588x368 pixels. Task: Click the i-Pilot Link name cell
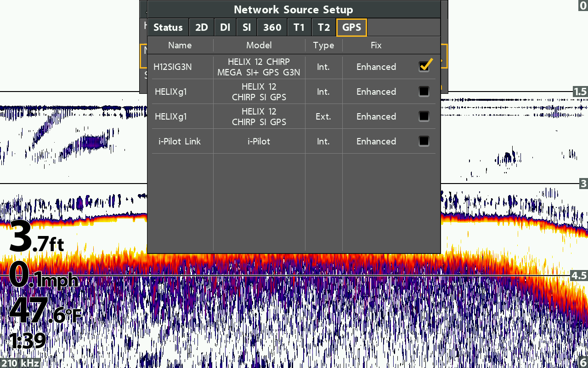pos(180,141)
